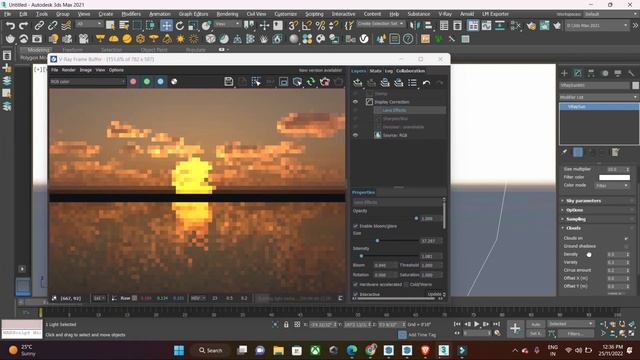
Task: Click the V-Ray logo toolbar icon
Action: coord(364,39)
